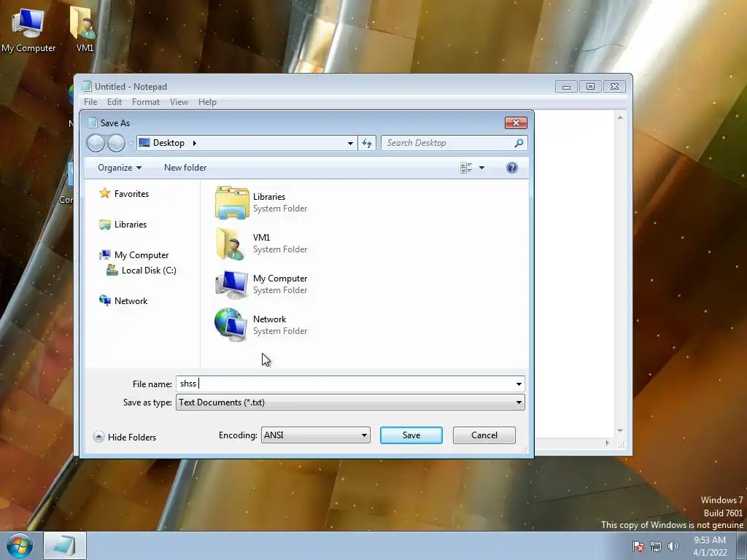Select the VM1 user folder icon in list

(x=231, y=244)
